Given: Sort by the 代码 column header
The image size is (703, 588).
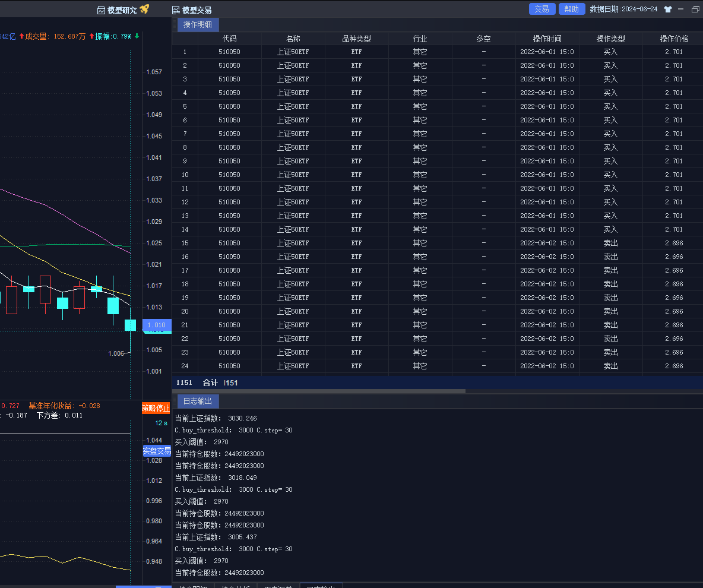Looking at the screenshot, I should coord(230,39).
